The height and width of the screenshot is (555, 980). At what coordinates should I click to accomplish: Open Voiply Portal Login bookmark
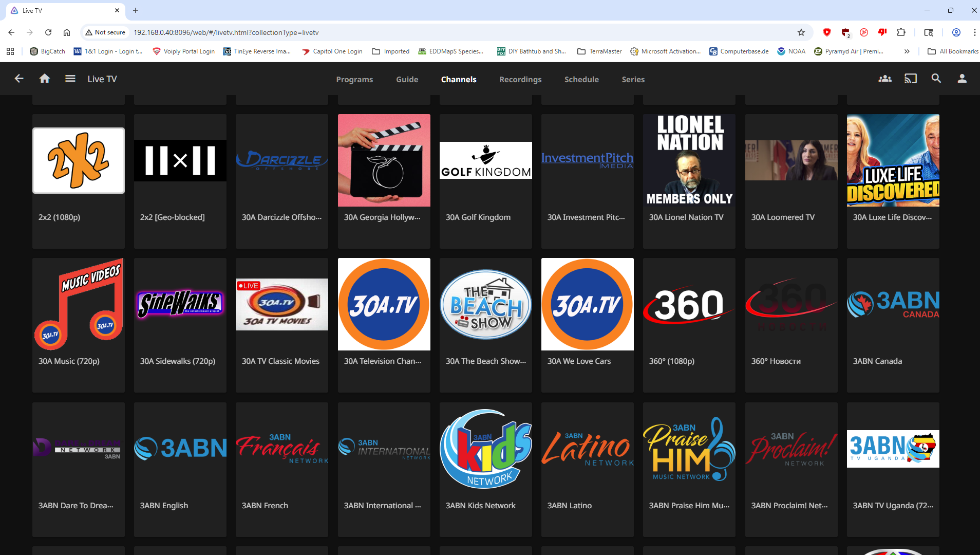pos(184,51)
